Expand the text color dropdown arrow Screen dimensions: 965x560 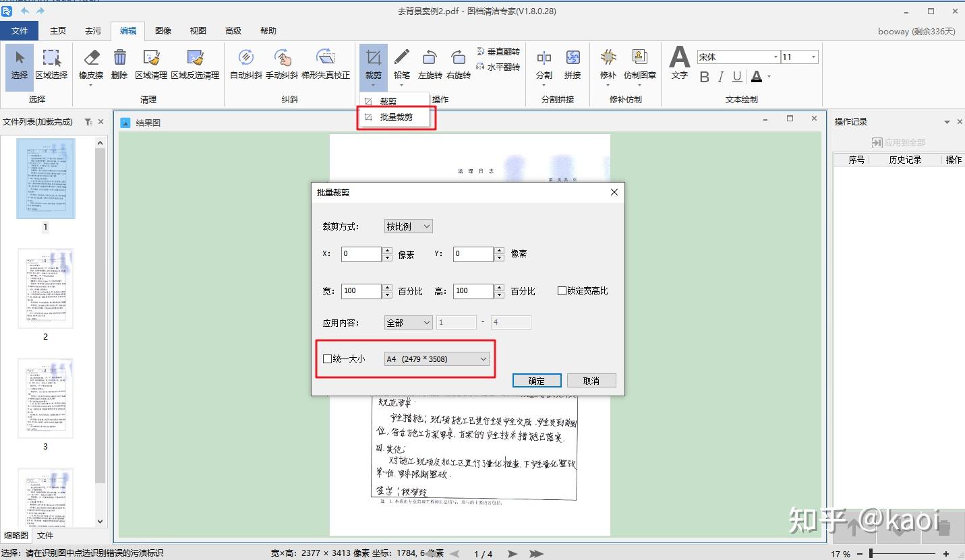click(769, 77)
